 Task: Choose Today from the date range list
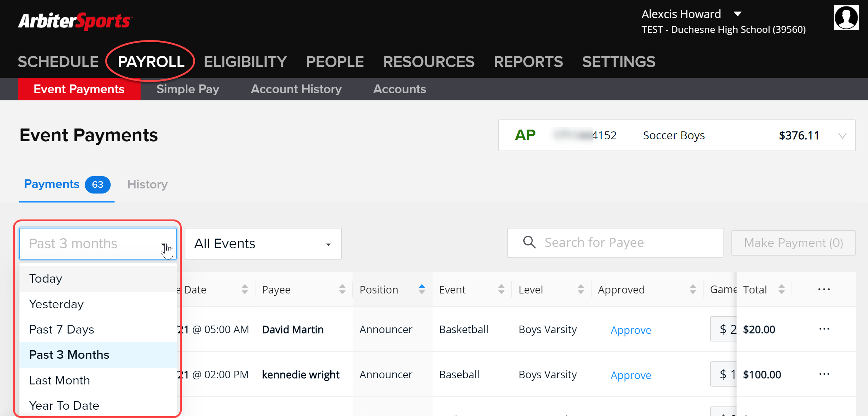(x=98, y=279)
